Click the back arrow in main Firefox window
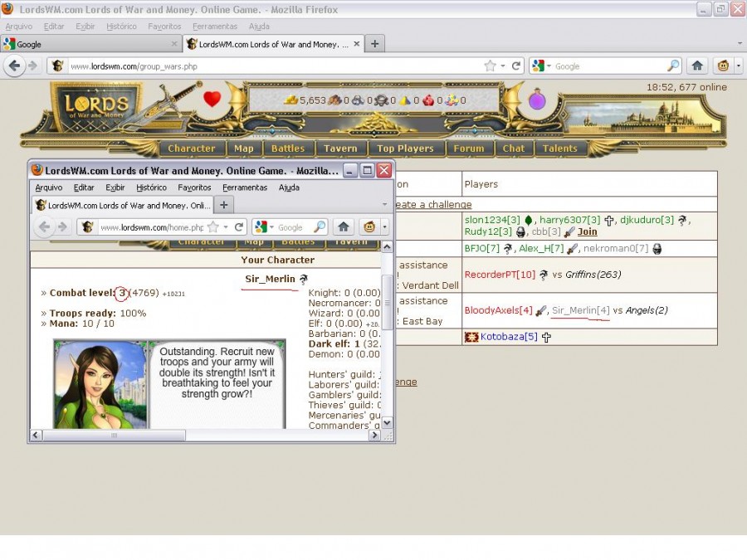Image resolution: width=747 pixels, height=560 pixels. (x=15, y=66)
